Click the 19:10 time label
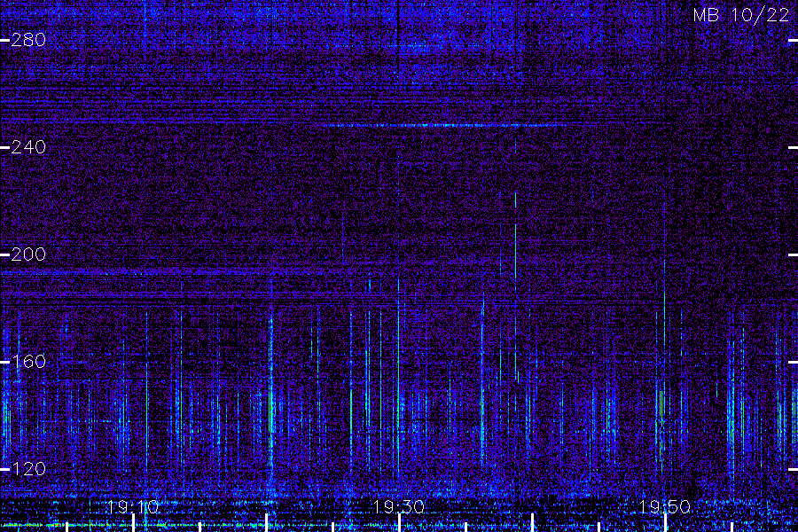The width and height of the screenshot is (798, 532). tap(133, 507)
